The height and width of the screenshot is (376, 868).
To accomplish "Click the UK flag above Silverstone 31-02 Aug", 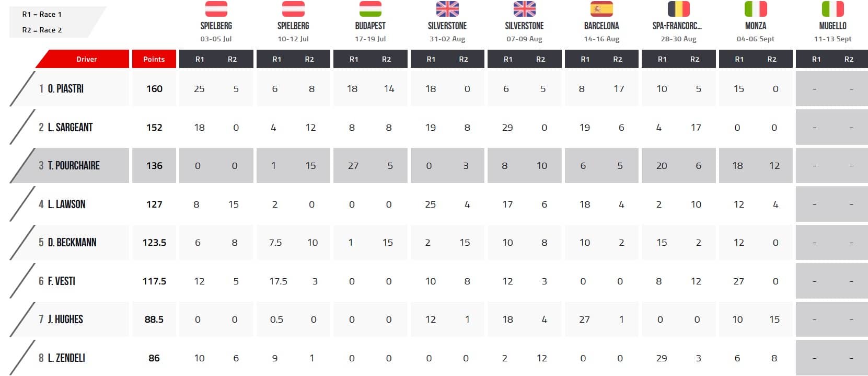I will click(447, 9).
